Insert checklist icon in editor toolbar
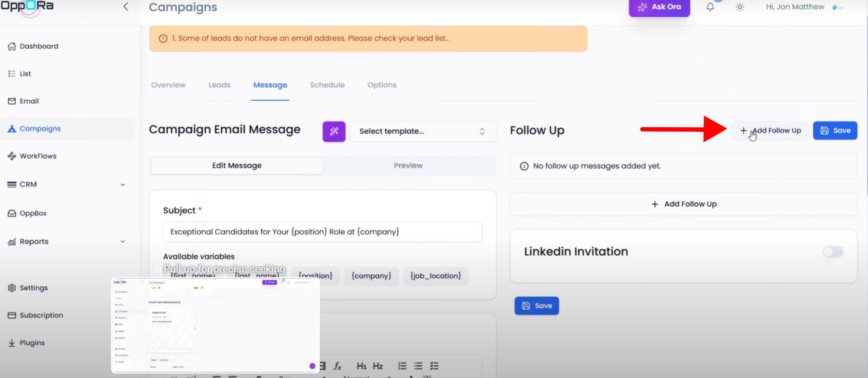This screenshot has width=868, height=378. pyautogui.click(x=434, y=366)
